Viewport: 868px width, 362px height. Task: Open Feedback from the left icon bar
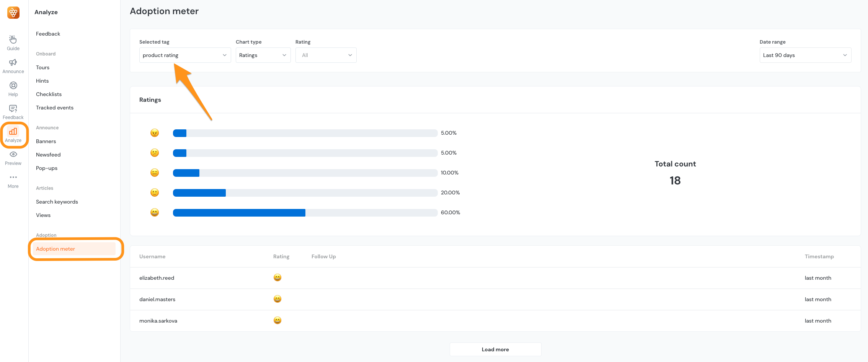(13, 111)
